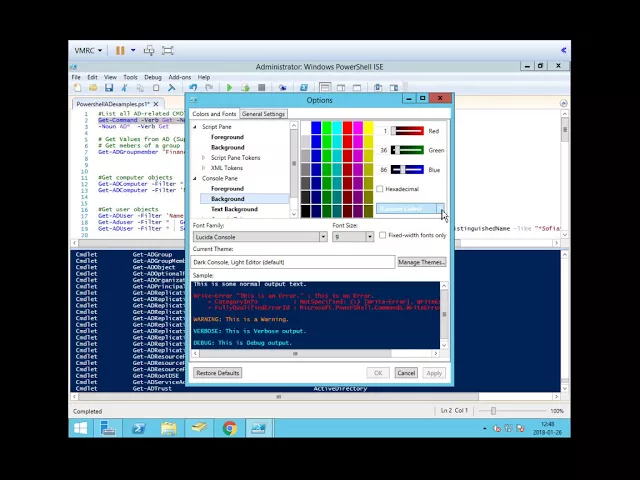Open the Tools menu

click(130, 77)
